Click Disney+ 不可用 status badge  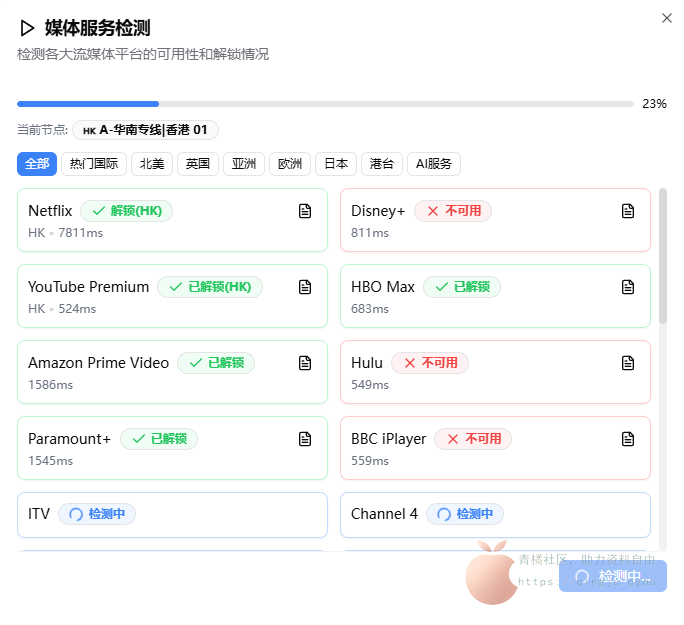click(x=453, y=211)
